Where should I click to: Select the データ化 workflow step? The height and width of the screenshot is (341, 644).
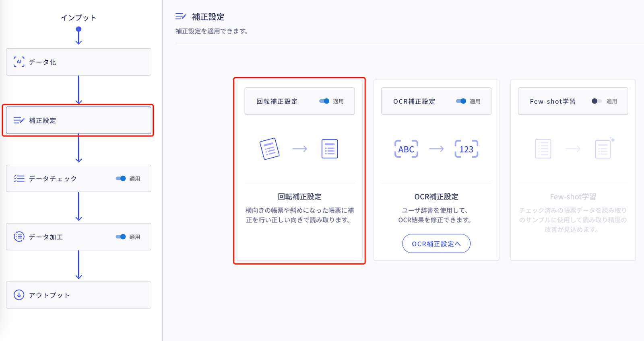click(x=78, y=62)
